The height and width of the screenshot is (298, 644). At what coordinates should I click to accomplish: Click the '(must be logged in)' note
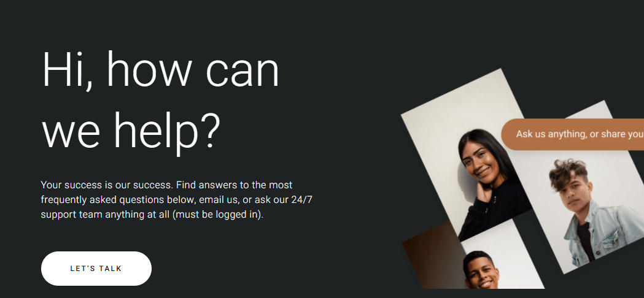point(218,215)
